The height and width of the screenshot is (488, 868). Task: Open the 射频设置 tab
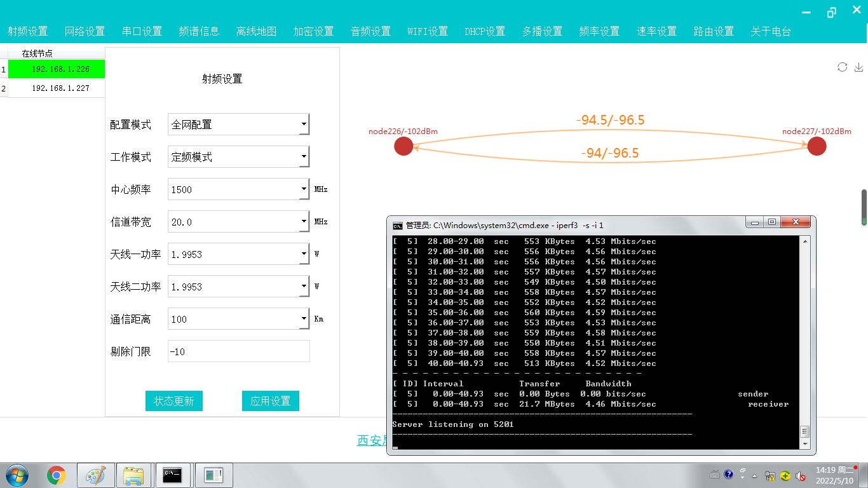(27, 31)
